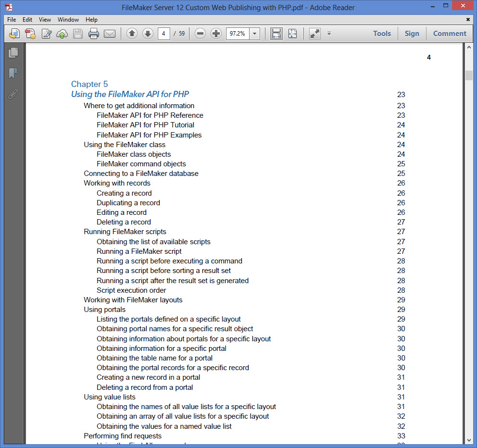Screen dimensions: 477x448
Task: Open 'FileMaker API for PHP Examples' entry
Action: pos(149,135)
